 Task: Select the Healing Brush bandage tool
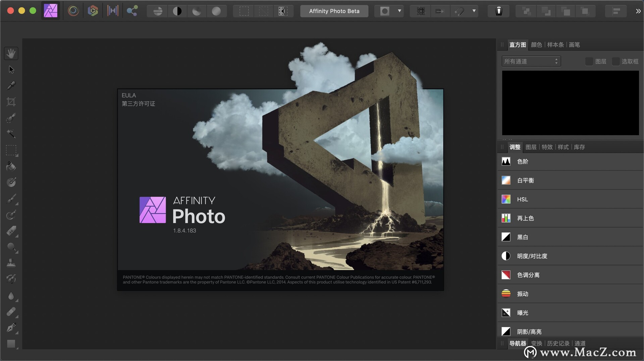tap(11, 312)
